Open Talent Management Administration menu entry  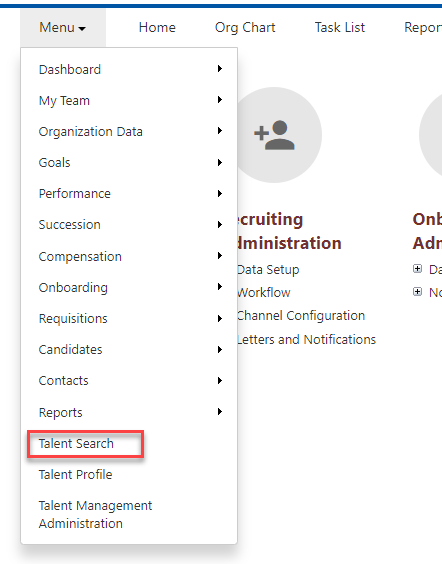(95, 514)
